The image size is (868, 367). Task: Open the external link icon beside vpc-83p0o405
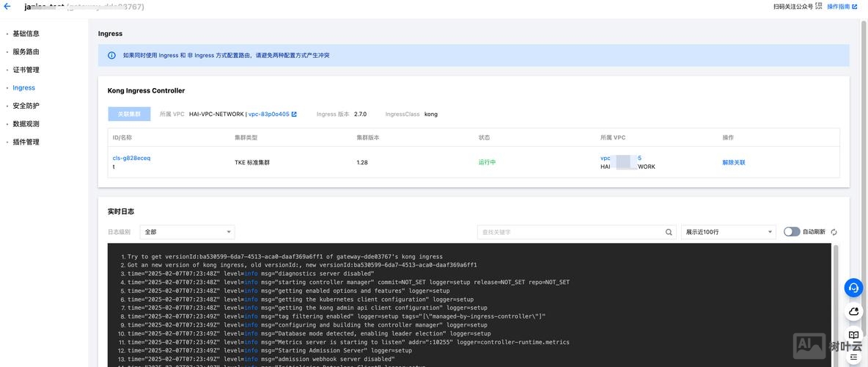(x=294, y=115)
